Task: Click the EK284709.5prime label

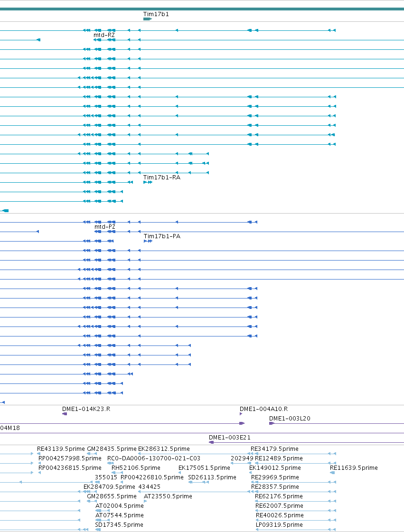Action: 109,487
